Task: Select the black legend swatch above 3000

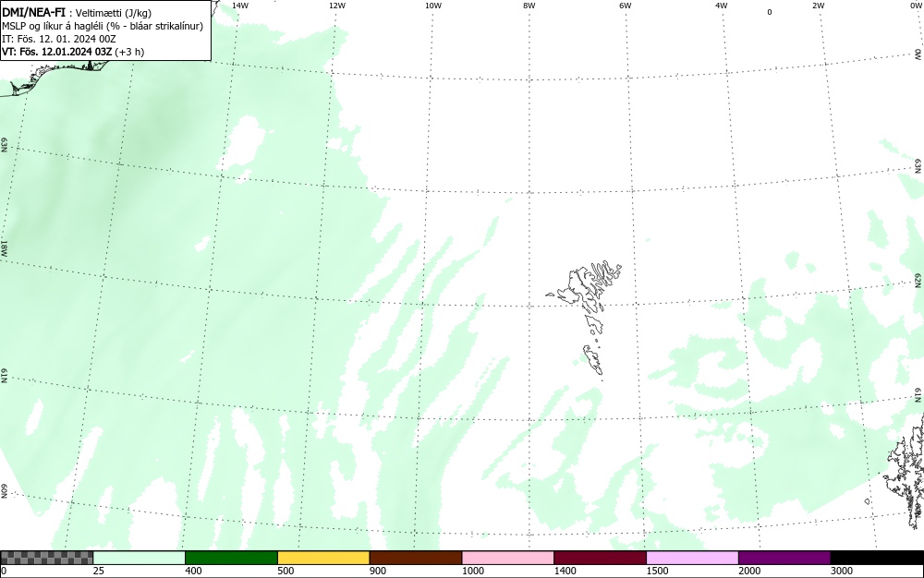Action: click(877, 558)
